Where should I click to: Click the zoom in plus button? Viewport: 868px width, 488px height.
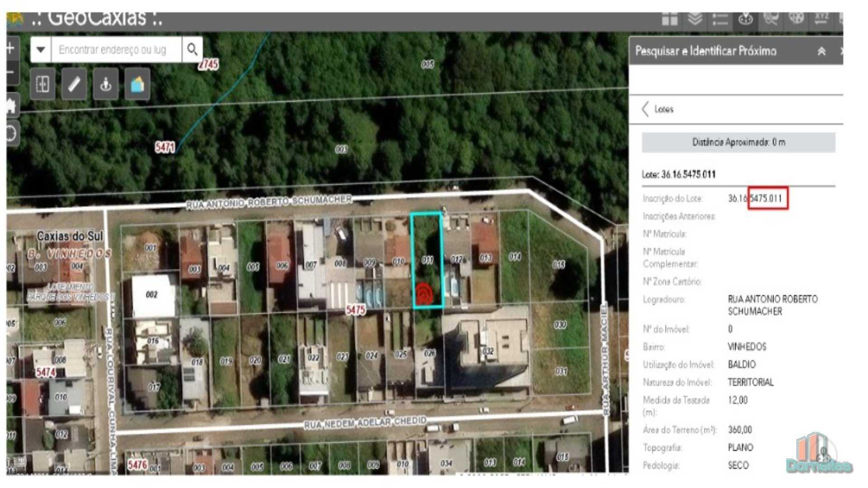click(11, 48)
